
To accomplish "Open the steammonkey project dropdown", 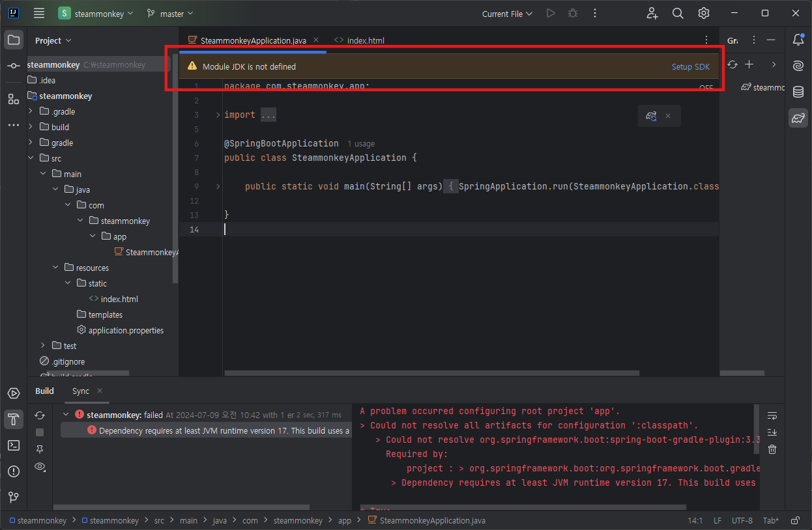I will coord(96,14).
